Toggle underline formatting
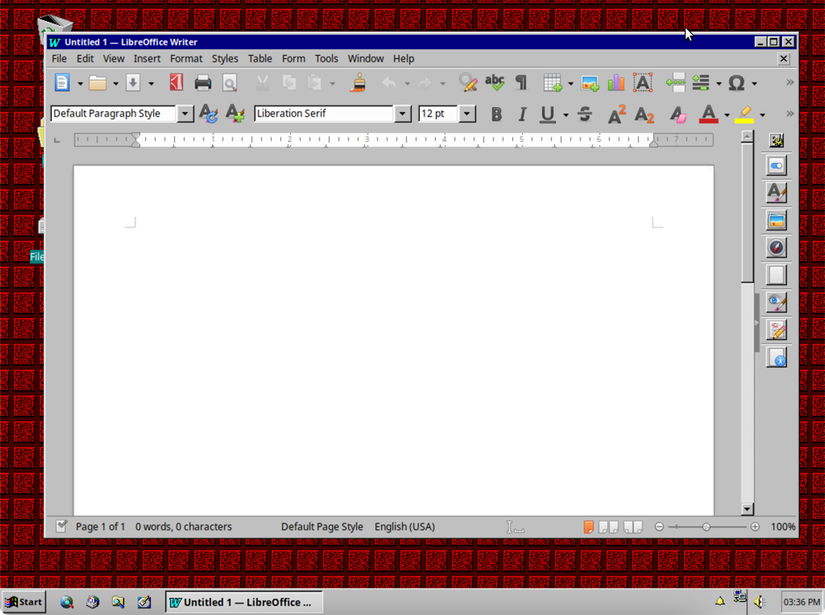825x615 pixels. (x=545, y=114)
